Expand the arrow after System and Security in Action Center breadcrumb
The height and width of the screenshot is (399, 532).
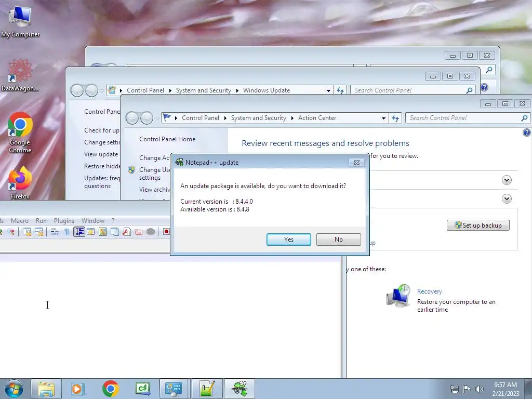[x=292, y=118]
